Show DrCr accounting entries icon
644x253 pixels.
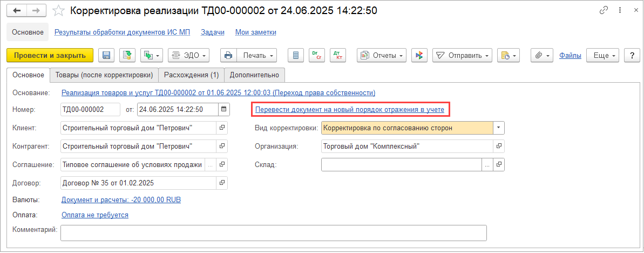[317, 56]
